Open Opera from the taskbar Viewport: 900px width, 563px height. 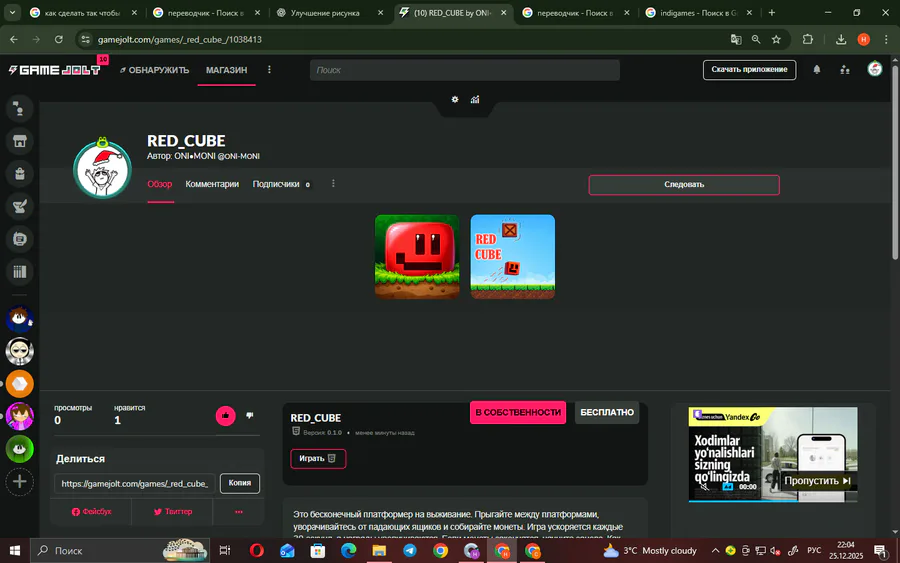[x=257, y=551]
